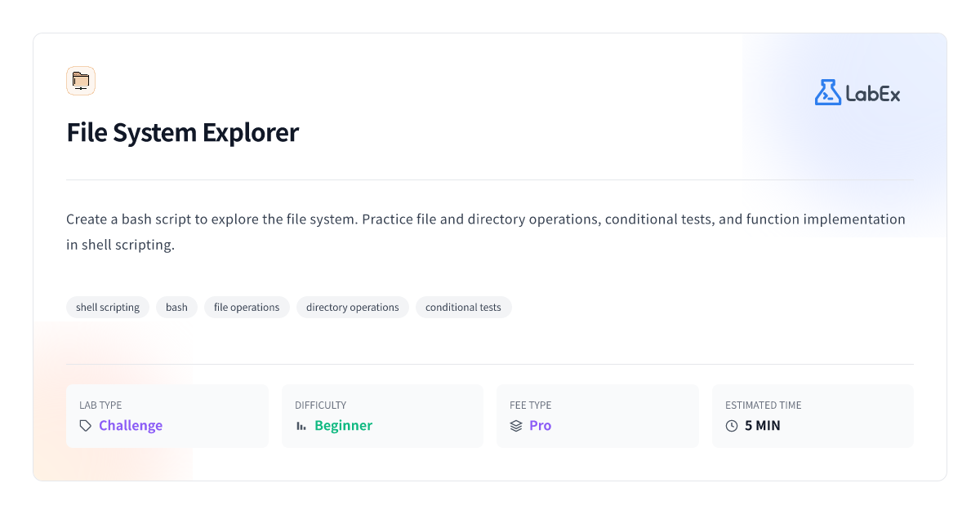Viewport: 980px width, 514px height.
Task: Click the file system folder icon
Action: coord(81,81)
